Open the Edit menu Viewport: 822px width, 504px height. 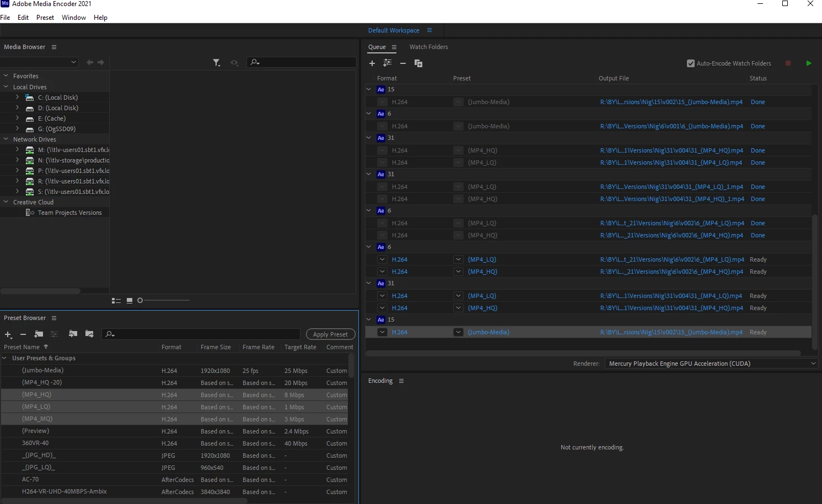coord(23,18)
